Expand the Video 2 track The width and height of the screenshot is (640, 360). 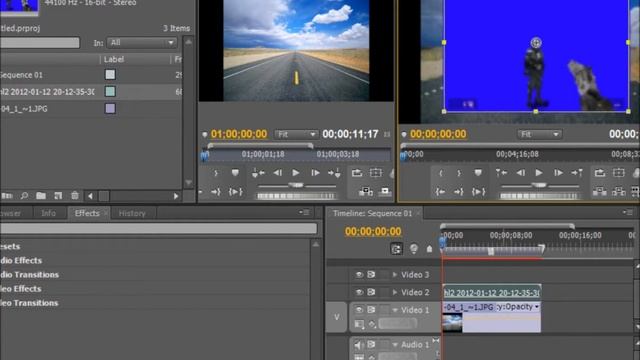pyautogui.click(x=395, y=292)
